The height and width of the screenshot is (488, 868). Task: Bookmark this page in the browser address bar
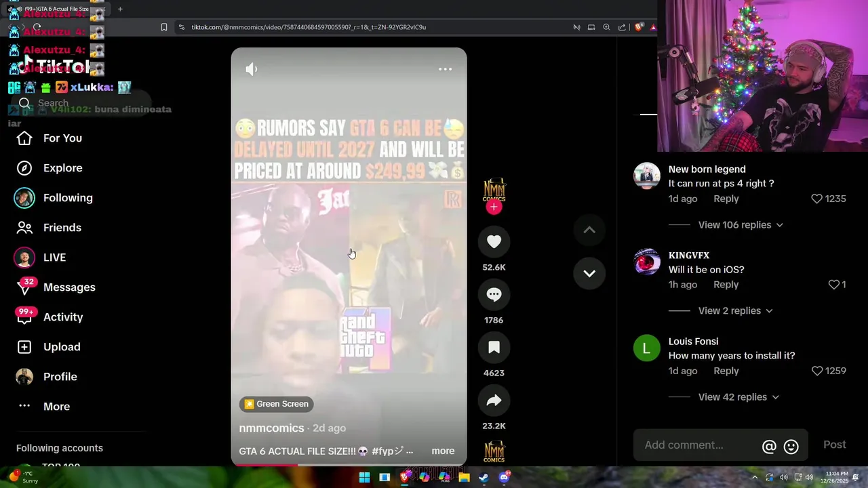coord(164,27)
